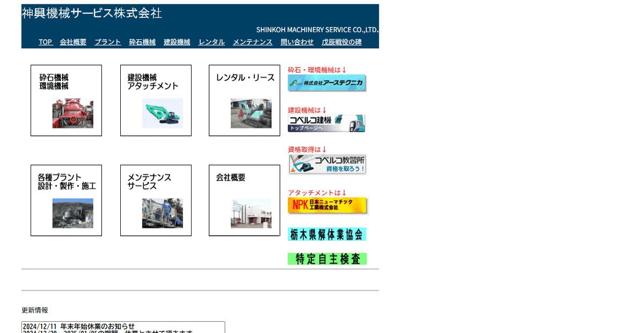The width and height of the screenshot is (644, 333).
Task: Open the 会社概要 building photo box
Action: click(x=244, y=200)
